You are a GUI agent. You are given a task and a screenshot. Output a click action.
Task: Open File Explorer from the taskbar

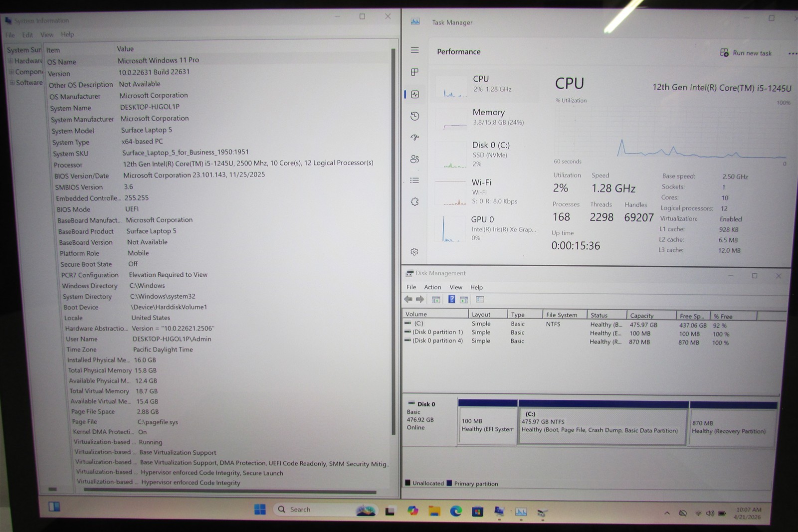pos(434,511)
